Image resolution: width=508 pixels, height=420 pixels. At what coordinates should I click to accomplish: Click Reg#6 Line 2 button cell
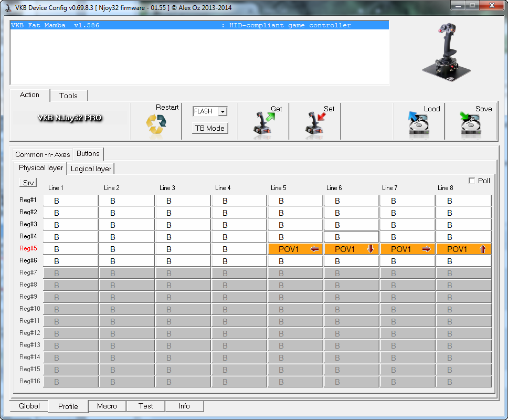pyautogui.click(x=127, y=261)
